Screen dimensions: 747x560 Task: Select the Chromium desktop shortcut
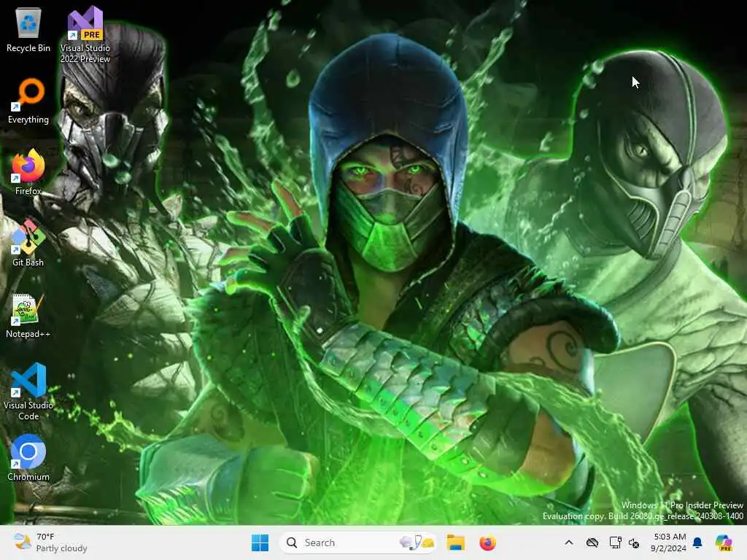point(28,458)
